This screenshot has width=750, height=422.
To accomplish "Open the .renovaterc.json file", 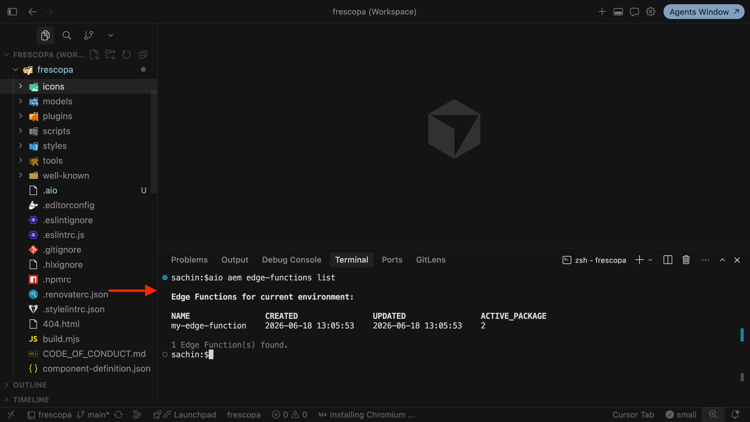I will pyautogui.click(x=78, y=294).
